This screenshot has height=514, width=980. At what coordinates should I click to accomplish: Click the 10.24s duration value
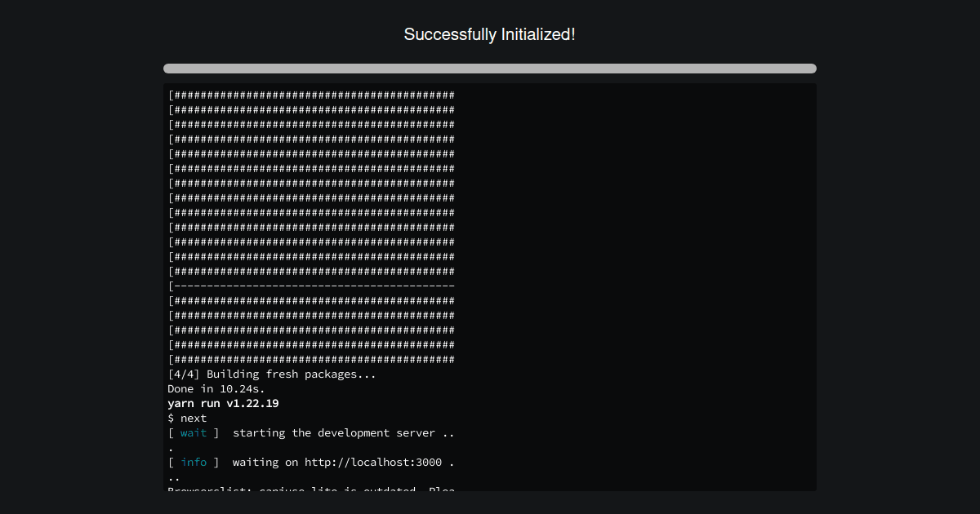(243, 389)
